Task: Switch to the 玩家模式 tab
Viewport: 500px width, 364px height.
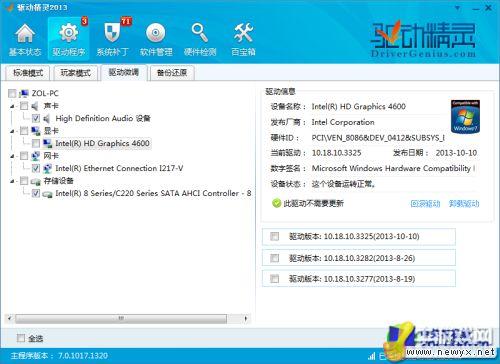Action: point(76,73)
